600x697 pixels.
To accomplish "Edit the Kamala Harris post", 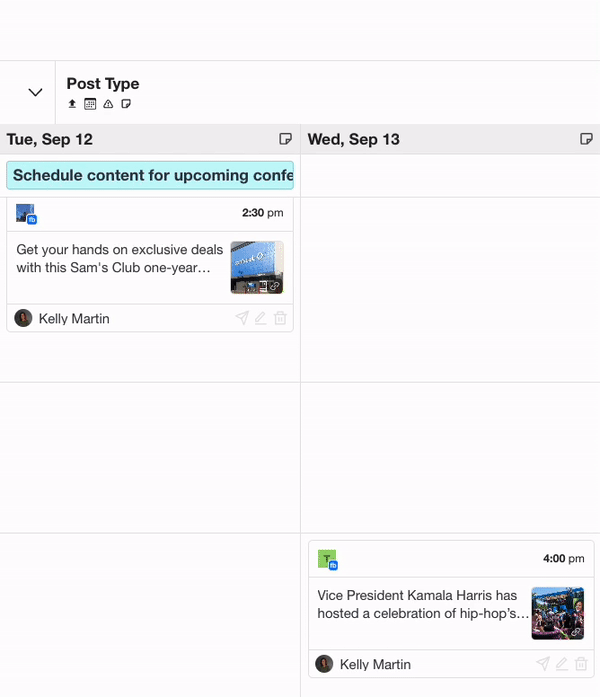I will (562, 664).
